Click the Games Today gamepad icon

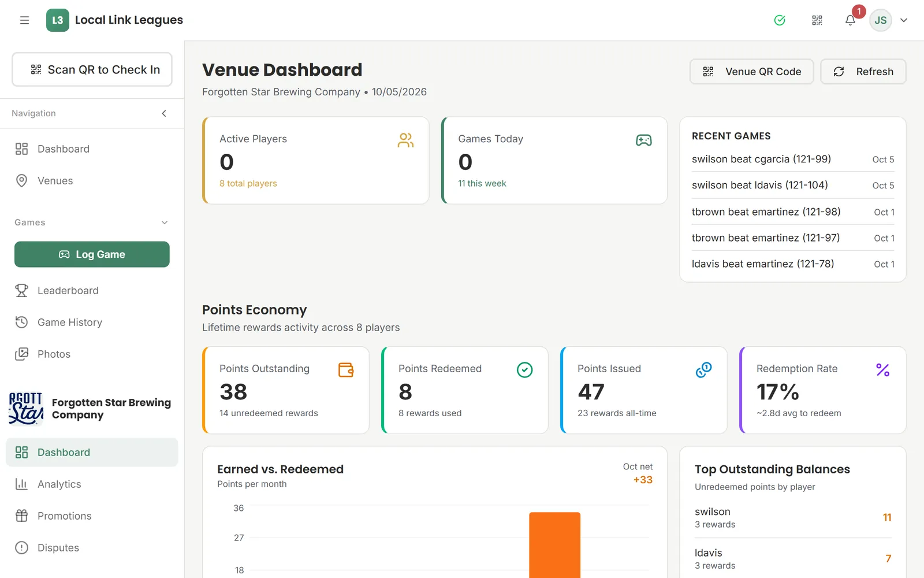(x=644, y=140)
